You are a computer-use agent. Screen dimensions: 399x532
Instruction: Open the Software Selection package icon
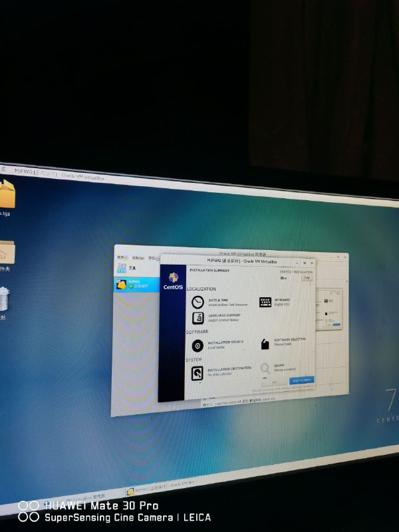click(265, 344)
